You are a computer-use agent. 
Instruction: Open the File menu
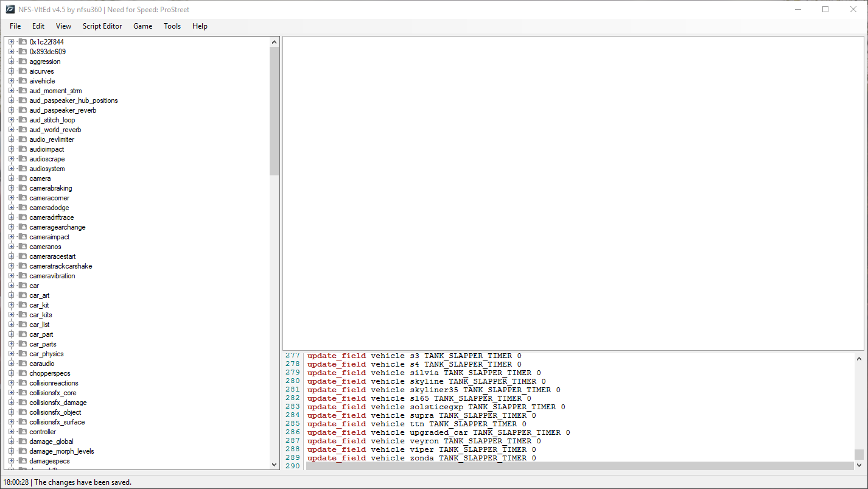pyautogui.click(x=15, y=26)
